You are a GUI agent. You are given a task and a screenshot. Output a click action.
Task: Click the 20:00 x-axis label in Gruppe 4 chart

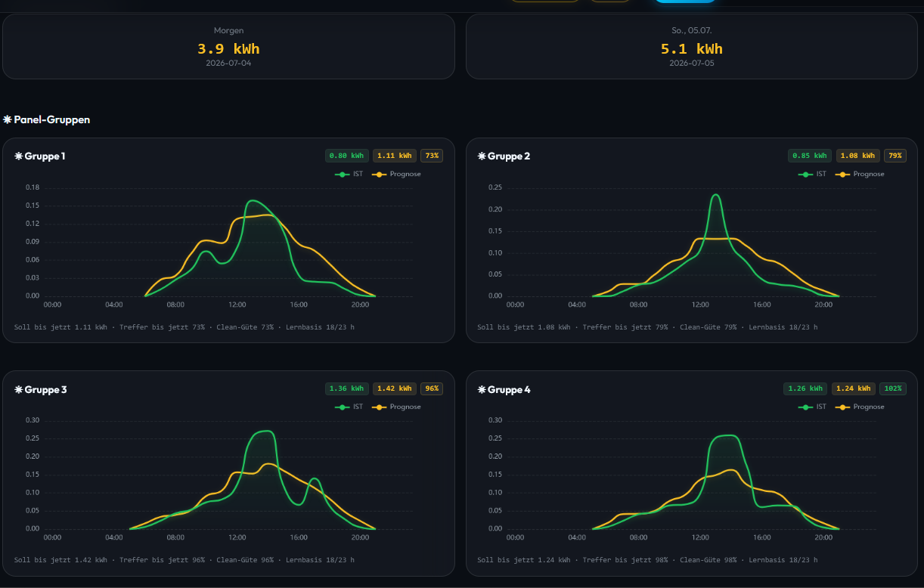coord(823,538)
